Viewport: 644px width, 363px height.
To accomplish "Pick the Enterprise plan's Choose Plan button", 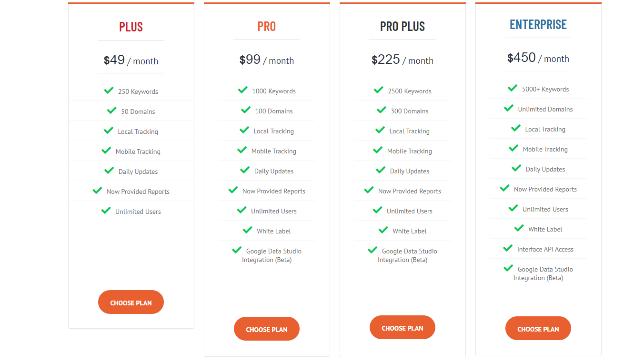I will pos(538,329).
